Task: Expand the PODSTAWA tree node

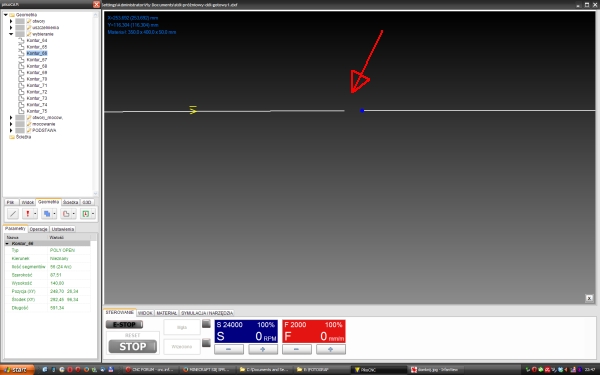Action: [11, 130]
